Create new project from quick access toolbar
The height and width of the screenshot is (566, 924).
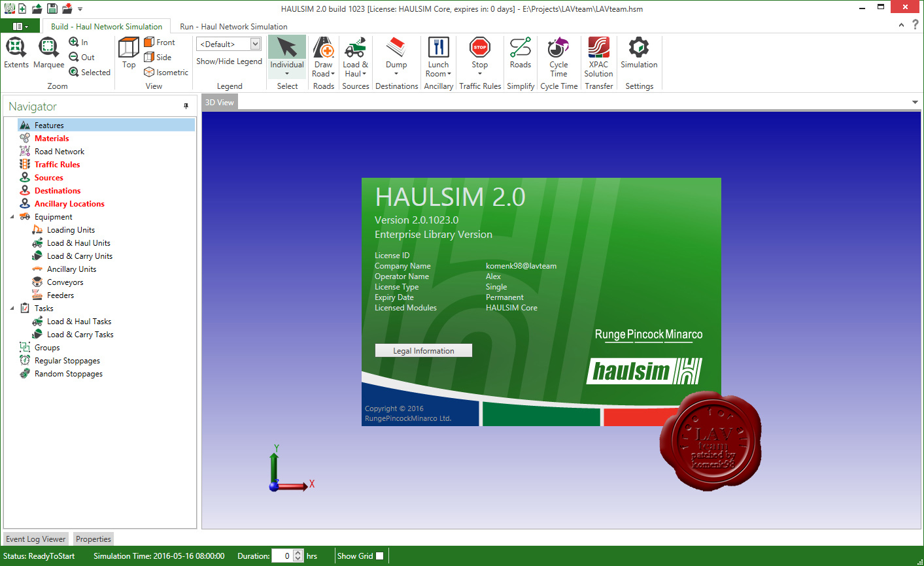point(22,8)
